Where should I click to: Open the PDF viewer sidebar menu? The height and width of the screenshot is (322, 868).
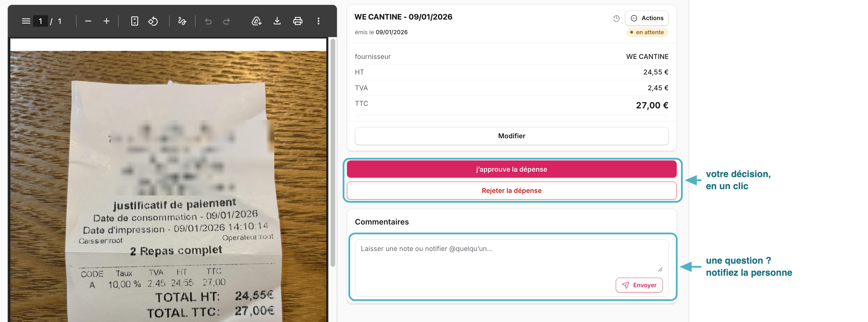26,21
